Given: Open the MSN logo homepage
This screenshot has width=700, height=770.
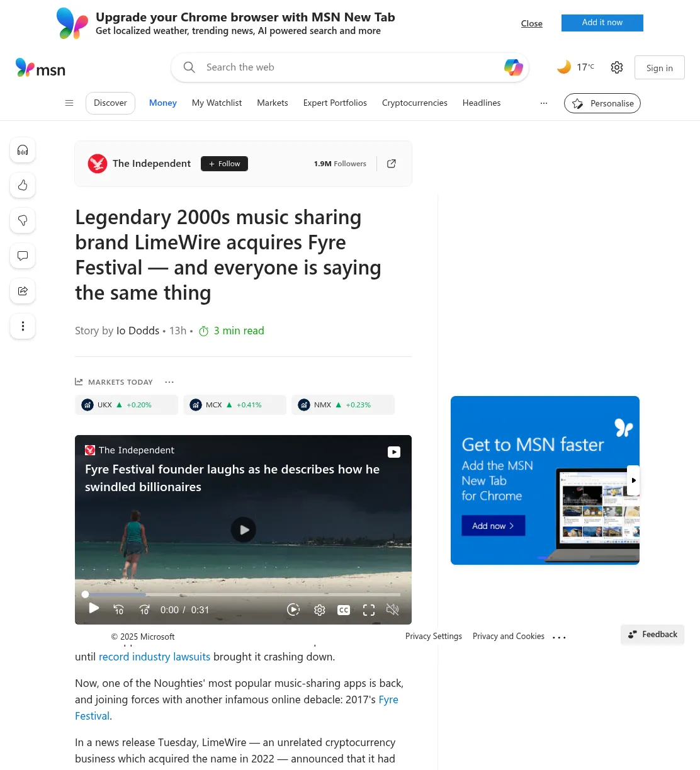Looking at the screenshot, I should coord(40,68).
